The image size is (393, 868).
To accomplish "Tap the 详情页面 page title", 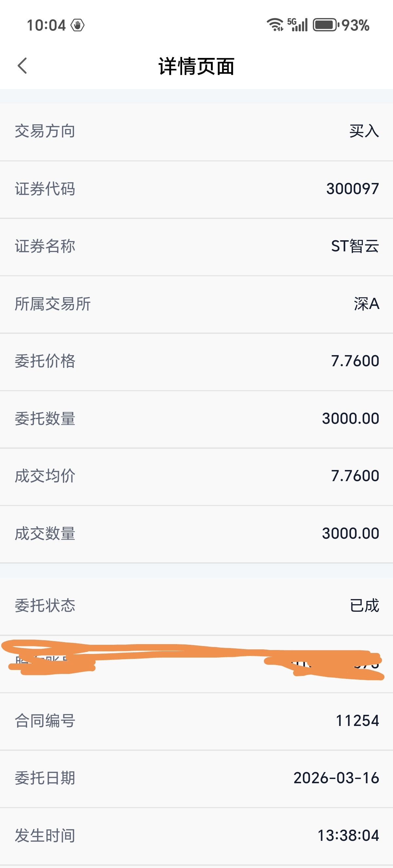I will tap(196, 66).
